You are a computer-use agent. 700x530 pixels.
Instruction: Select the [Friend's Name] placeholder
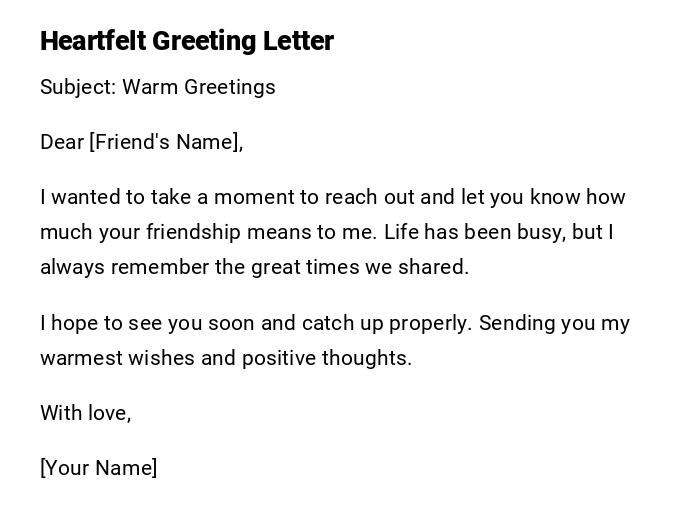(166, 142)
